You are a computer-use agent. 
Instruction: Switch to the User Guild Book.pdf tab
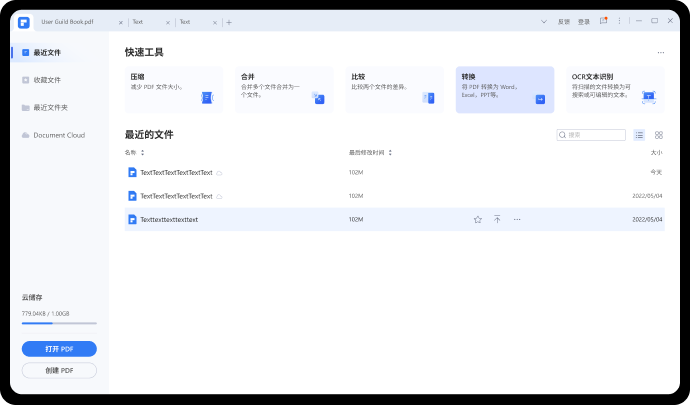67,22
